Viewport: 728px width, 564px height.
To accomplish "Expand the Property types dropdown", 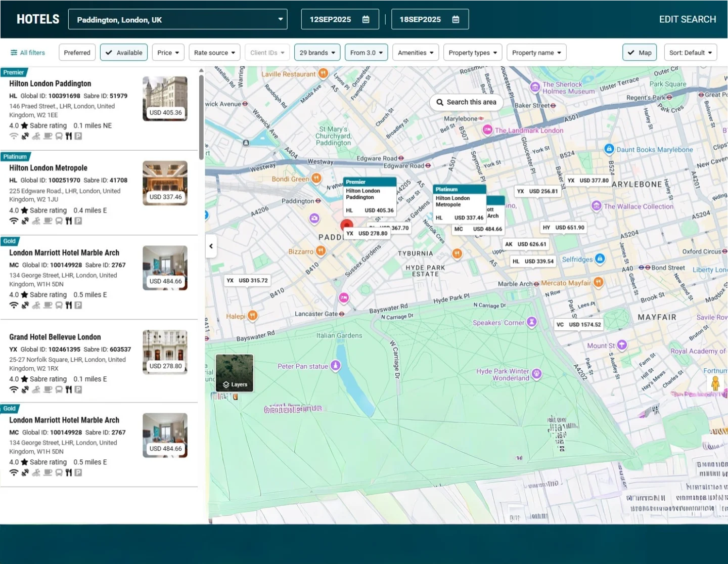I will pos(472,52).
